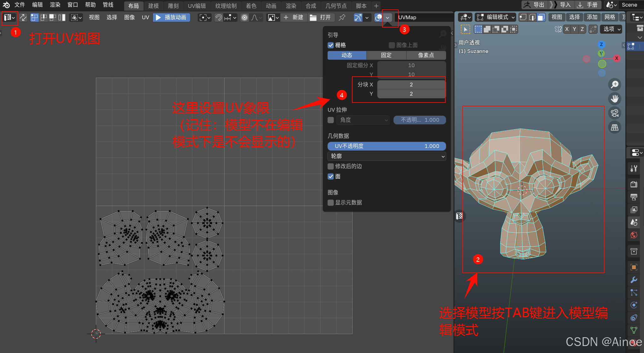Viewport: 644px width, 353px height.
Task: Click the 新建 image button
Action: 294,17
